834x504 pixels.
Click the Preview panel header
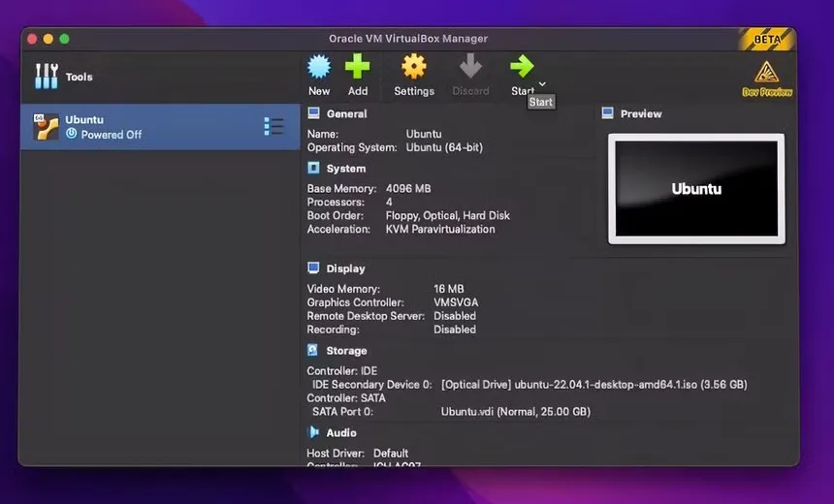[x=640, y=113]
